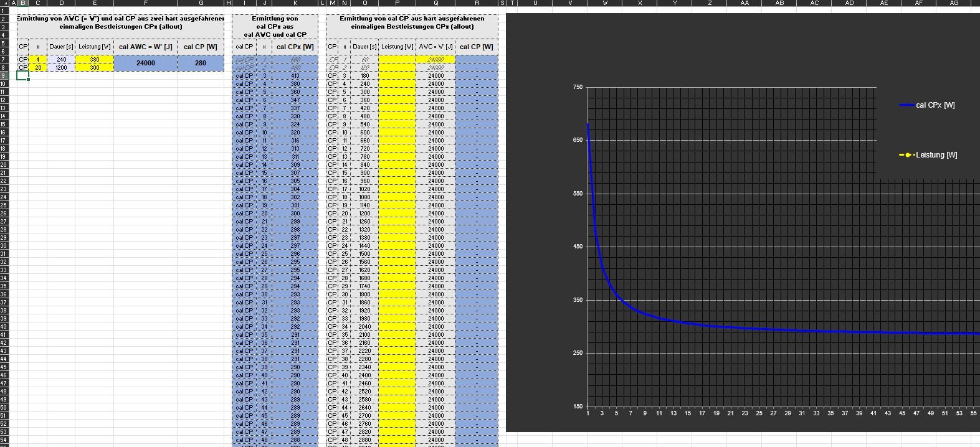The width and height of the screenshot is (980, 447).
Task: Select column header Q
Action: coord(435,3)
